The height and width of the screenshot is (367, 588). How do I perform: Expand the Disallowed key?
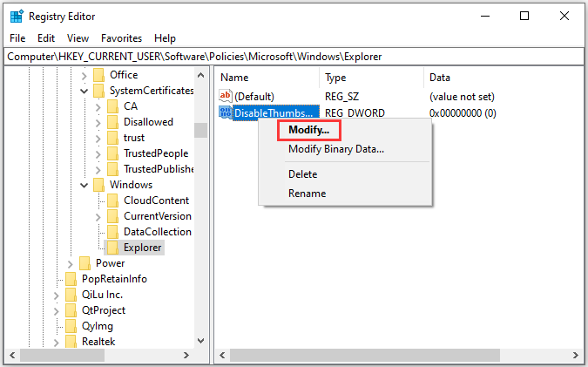point(98,123)
